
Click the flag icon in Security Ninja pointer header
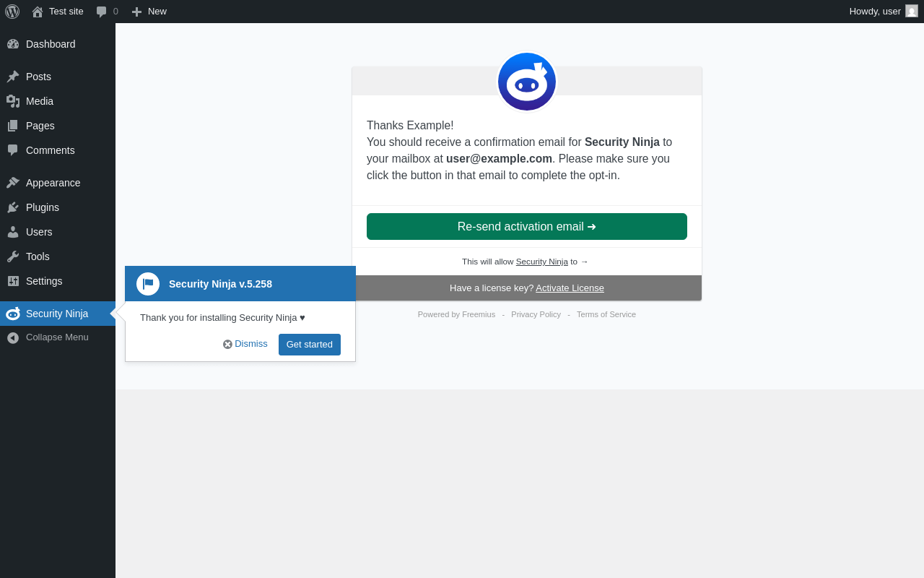pyautogui.click(x=148, y=284)
